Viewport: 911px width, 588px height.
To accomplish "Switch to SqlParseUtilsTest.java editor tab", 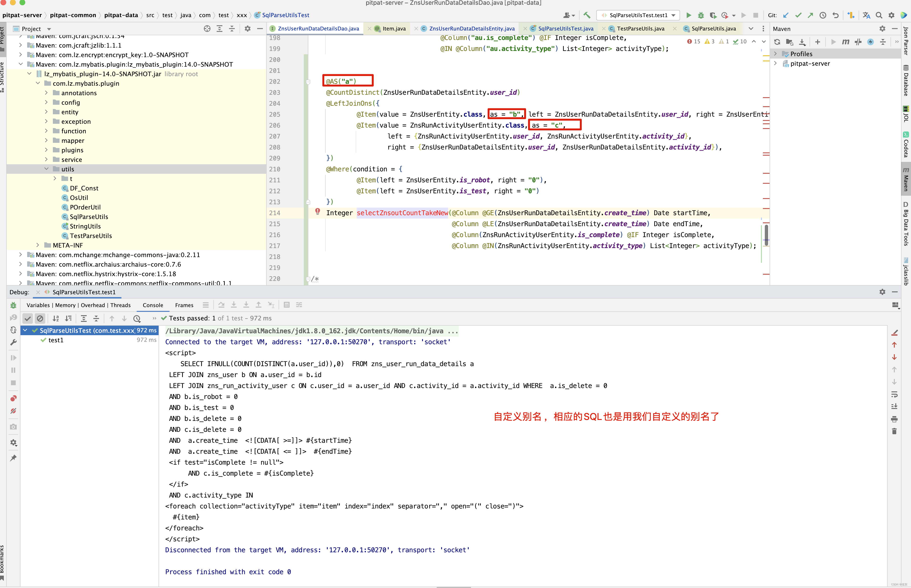I will coord(562,29).
